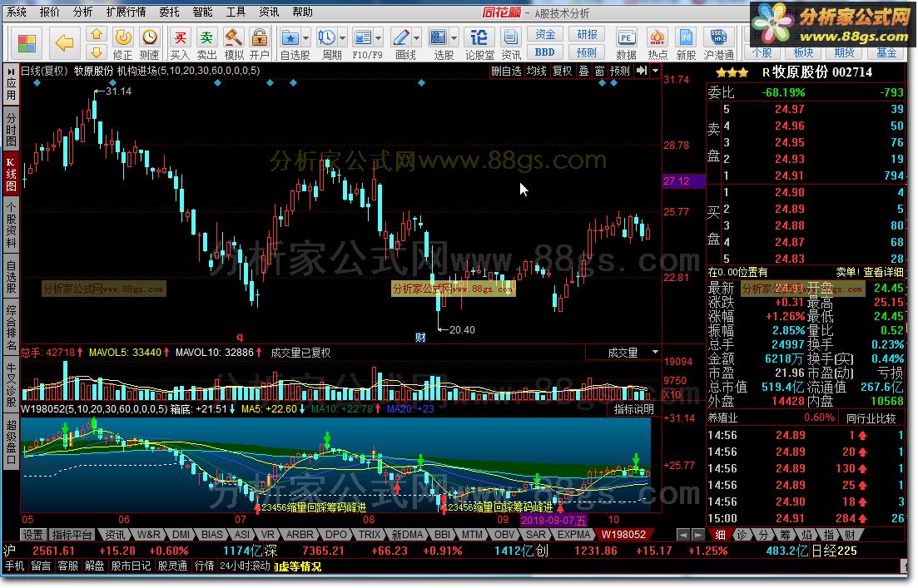Image resolution: width=918 pixels, height=588 pixels.
Task: Click the 修正 refresh icon
Action: [x=123, y=37]
